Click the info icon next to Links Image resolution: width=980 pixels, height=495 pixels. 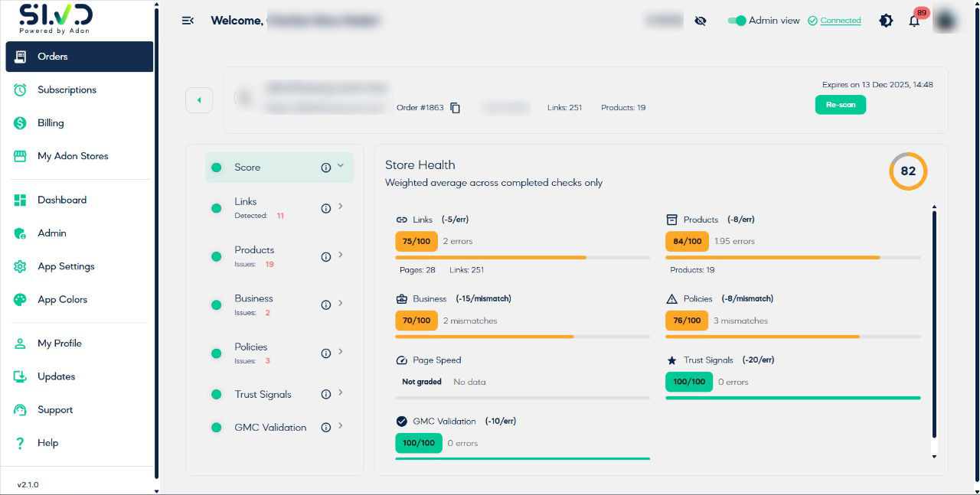click(326, 207)
